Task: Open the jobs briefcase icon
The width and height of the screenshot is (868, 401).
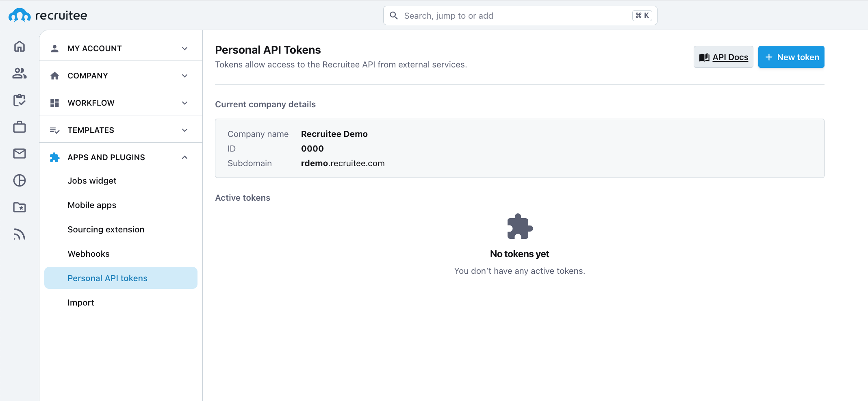Action: coord(20,127)
